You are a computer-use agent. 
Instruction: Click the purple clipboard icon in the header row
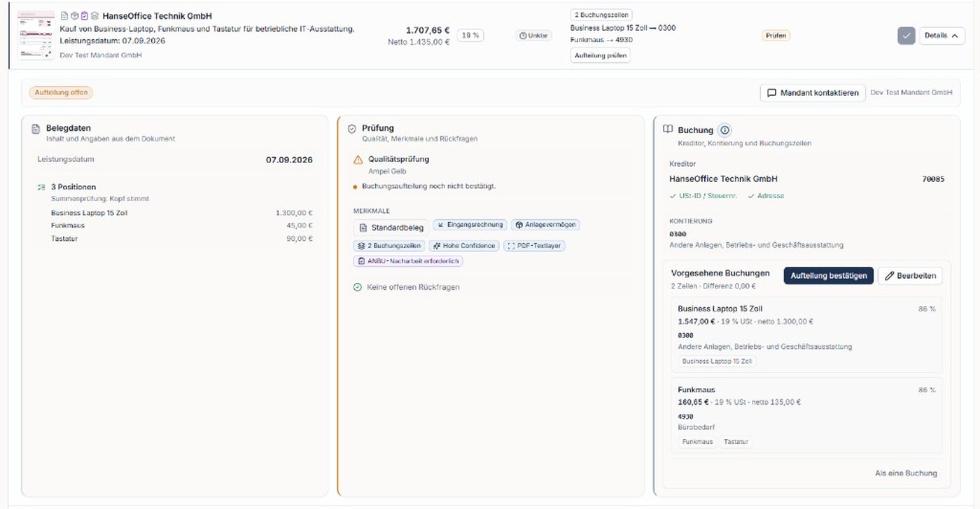click(x=84, y=15)
